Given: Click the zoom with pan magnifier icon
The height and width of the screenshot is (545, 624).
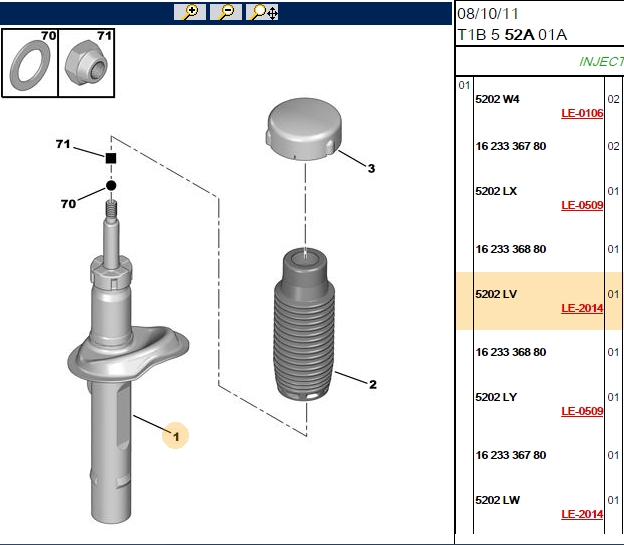Looking at the screenshot, I should [x=262, y=12].
